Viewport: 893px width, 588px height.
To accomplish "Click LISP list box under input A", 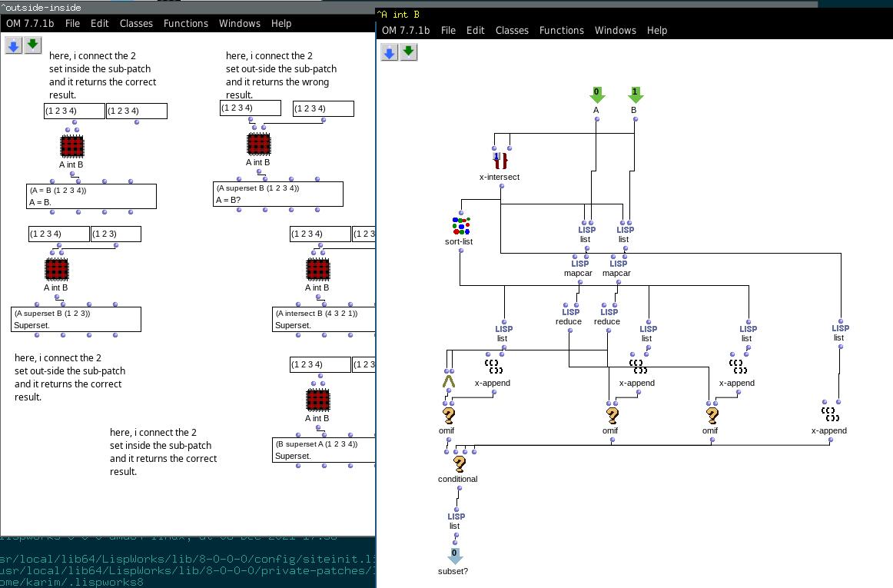I will (586, 230).
